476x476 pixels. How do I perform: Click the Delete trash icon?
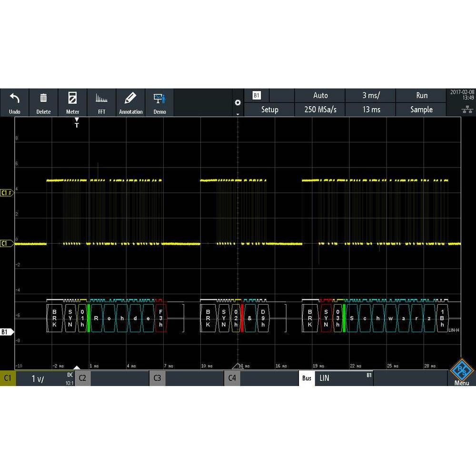click(x=43, y=98)
